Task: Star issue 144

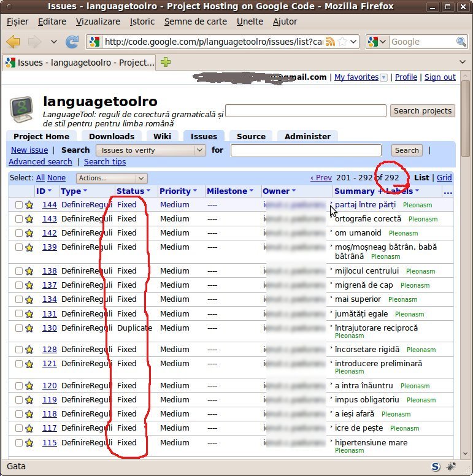Action: (29, 205)
